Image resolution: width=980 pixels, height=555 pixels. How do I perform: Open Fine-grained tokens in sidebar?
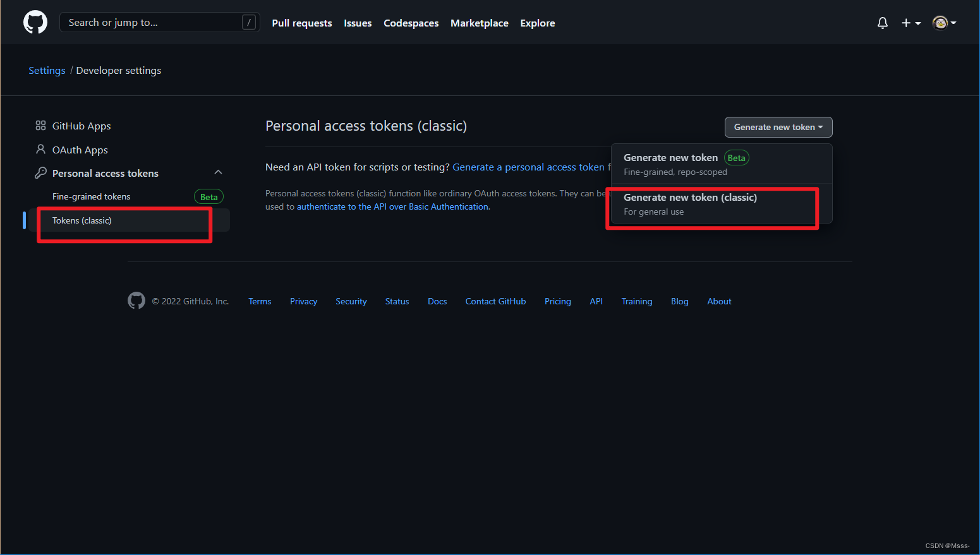(x=92, y=196)
